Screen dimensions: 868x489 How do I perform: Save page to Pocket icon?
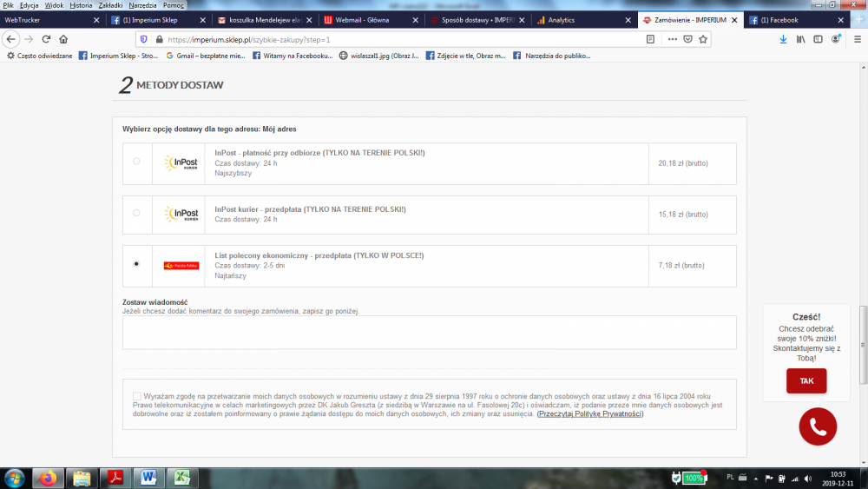tap(687, 39)
